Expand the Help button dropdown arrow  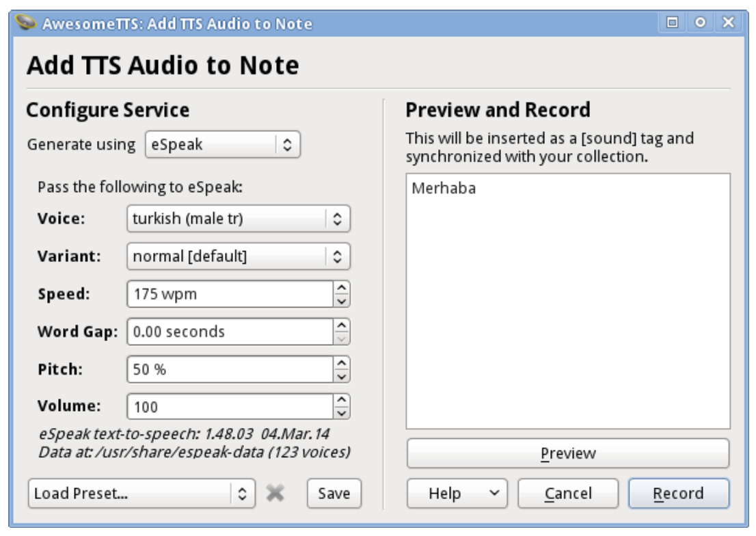[494, 493]
